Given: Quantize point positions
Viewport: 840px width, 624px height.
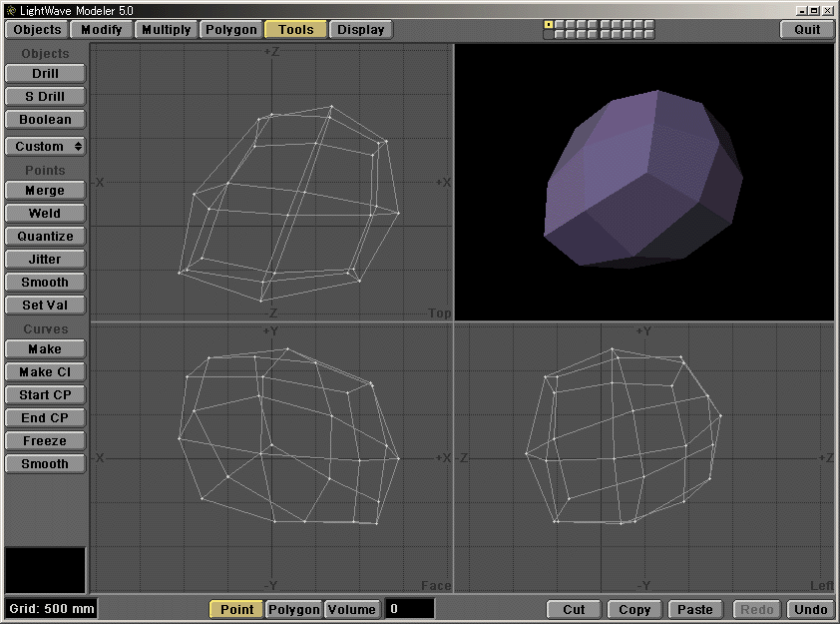Looking at the screenshot, I should [44, 236].
